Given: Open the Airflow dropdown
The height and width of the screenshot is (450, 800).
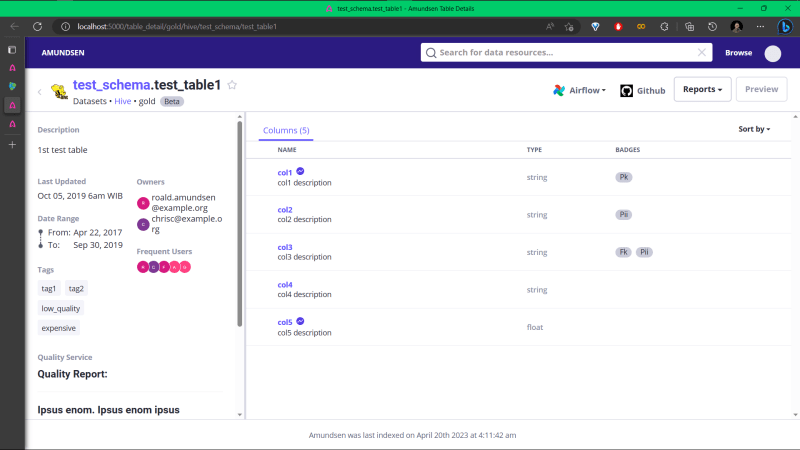Looking at the screenshot, I should 580,90.
